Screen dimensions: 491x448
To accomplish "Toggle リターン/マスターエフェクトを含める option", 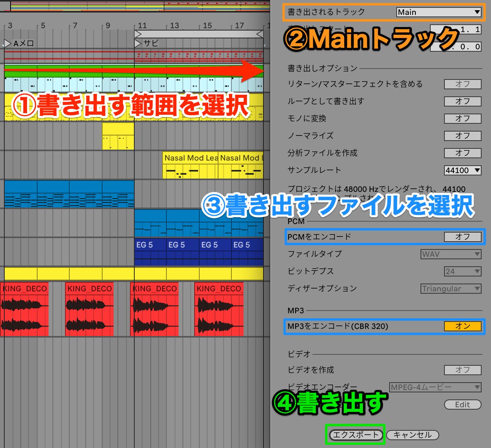I will point(462,84).
